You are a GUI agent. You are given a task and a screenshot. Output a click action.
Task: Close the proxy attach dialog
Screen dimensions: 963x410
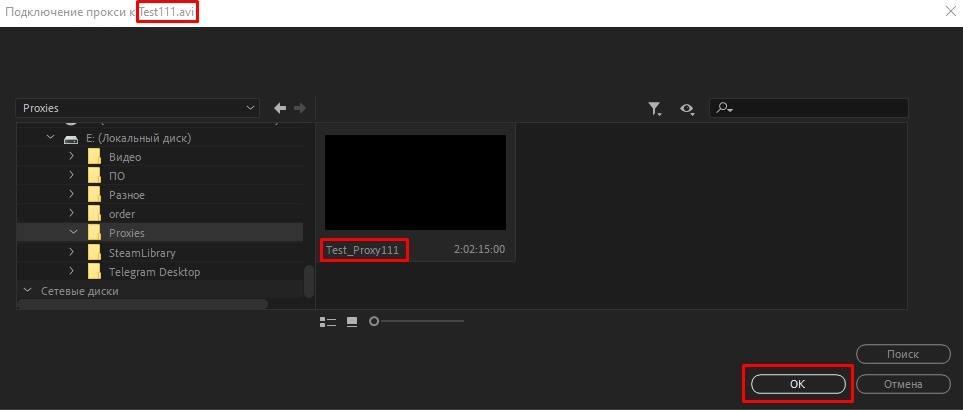949,12
